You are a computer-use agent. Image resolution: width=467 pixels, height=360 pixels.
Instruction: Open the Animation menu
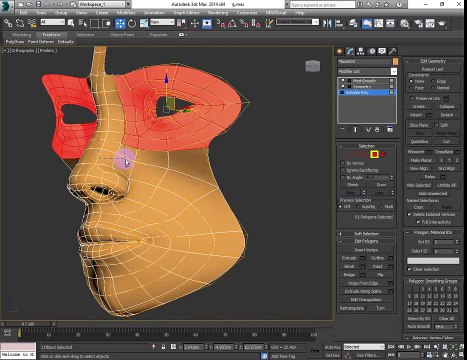pos(154,13)
